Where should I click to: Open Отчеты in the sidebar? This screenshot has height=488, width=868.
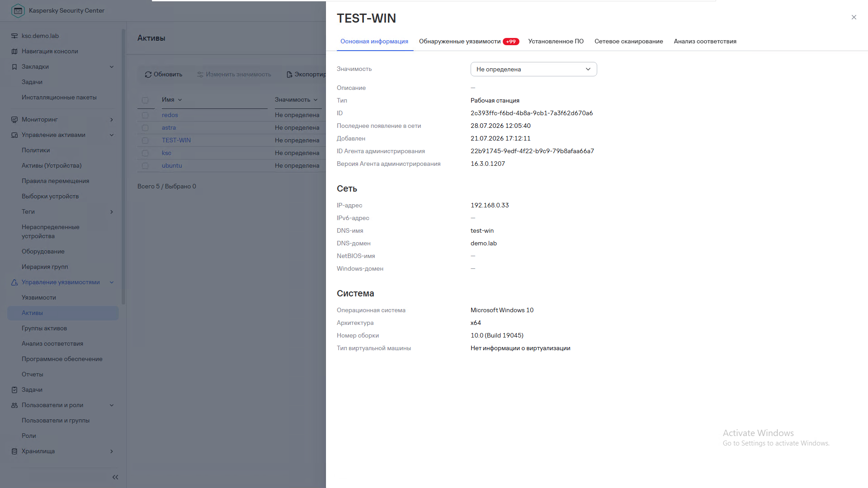coord(33,375)
